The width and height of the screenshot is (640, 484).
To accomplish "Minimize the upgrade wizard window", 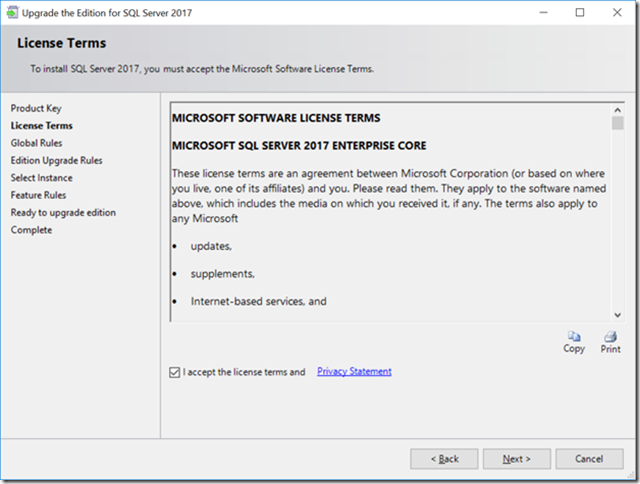I will point(543,13).
